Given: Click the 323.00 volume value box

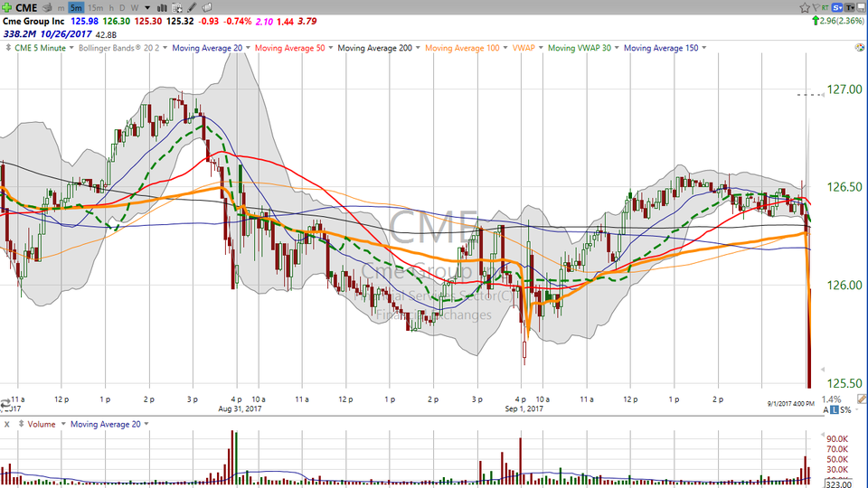Looking at the screenshot, I should coord(839,484).
